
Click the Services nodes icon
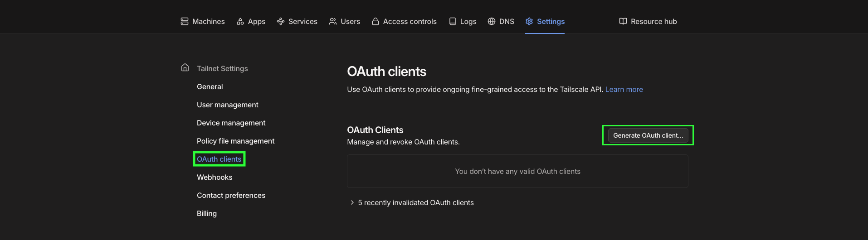click(x=281, y=21)
